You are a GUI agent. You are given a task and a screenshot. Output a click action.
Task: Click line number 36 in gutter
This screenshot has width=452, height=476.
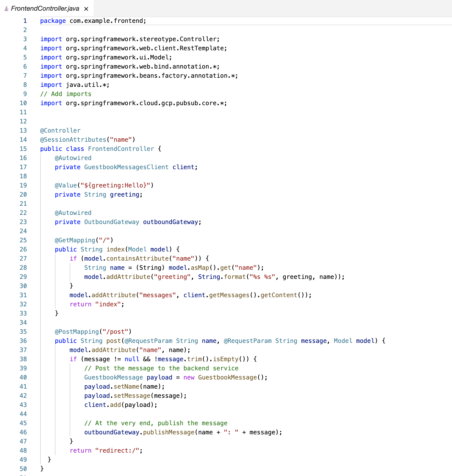click(23, 341)
